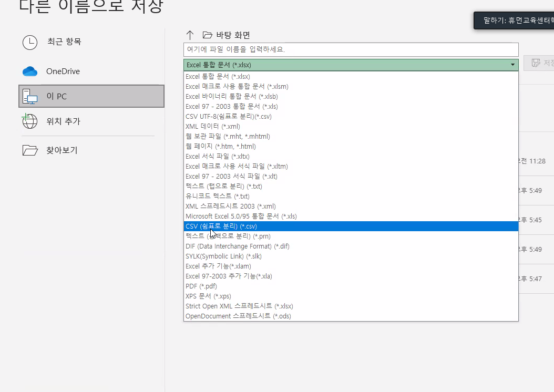Pick DIF (Data Interchange Format) (*.dif)

pyautogui.click(x=351, y=246)
